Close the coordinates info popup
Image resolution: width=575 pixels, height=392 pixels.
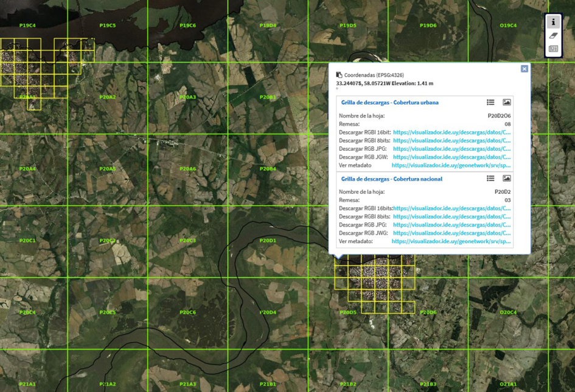click(524, 69)
